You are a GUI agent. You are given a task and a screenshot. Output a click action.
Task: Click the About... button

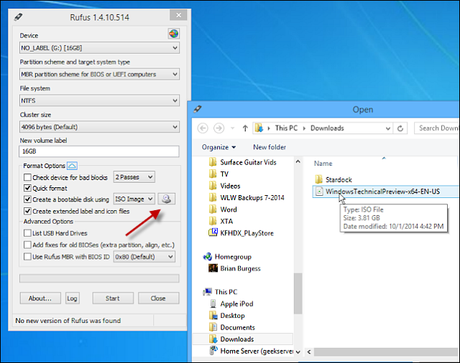coord(40,298)
